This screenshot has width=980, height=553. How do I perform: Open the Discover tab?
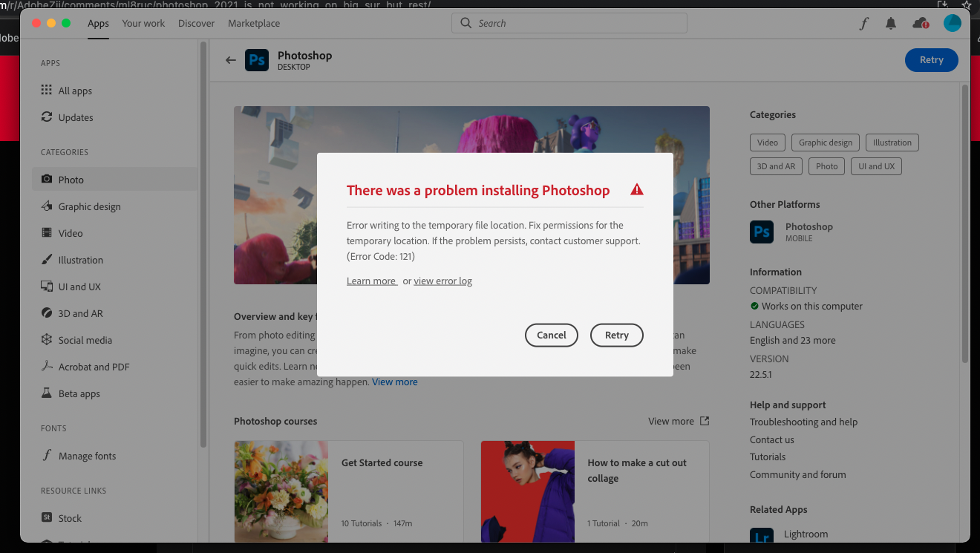[196, 23]
